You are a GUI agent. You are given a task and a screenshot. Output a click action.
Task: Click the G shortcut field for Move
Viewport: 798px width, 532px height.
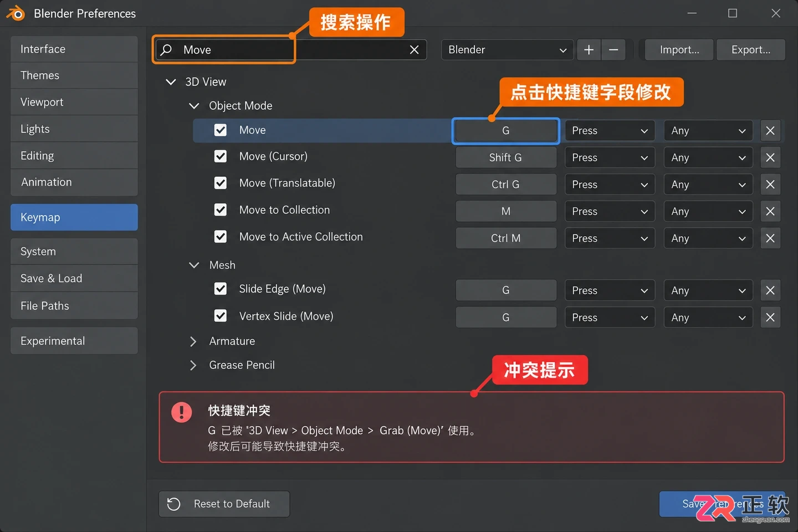[x=506, y=131]
